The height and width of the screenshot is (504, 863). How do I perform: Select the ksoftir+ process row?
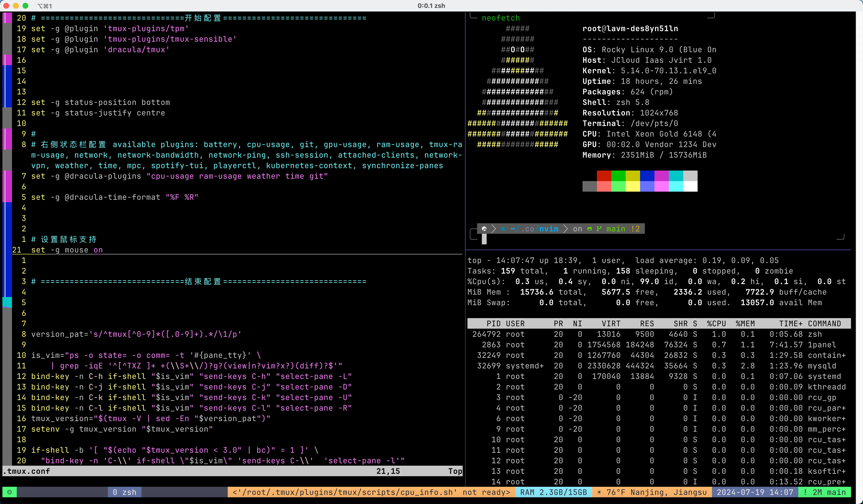click(x=659, y=471)
